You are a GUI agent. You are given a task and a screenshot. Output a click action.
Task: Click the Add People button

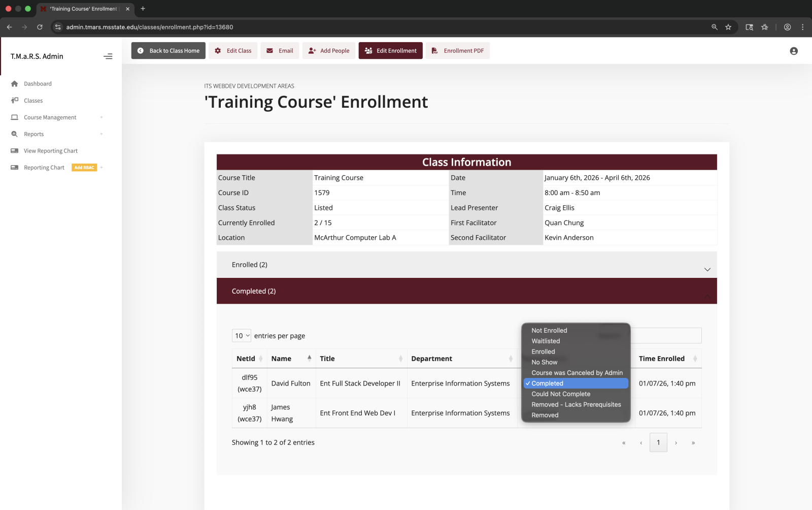click(x=329, y=50)
